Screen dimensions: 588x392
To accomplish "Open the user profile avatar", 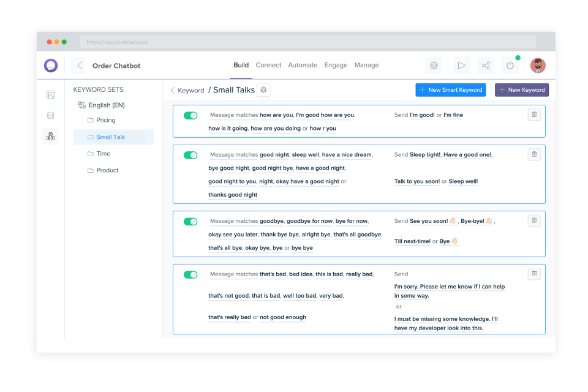I will [x=538, y=65].
